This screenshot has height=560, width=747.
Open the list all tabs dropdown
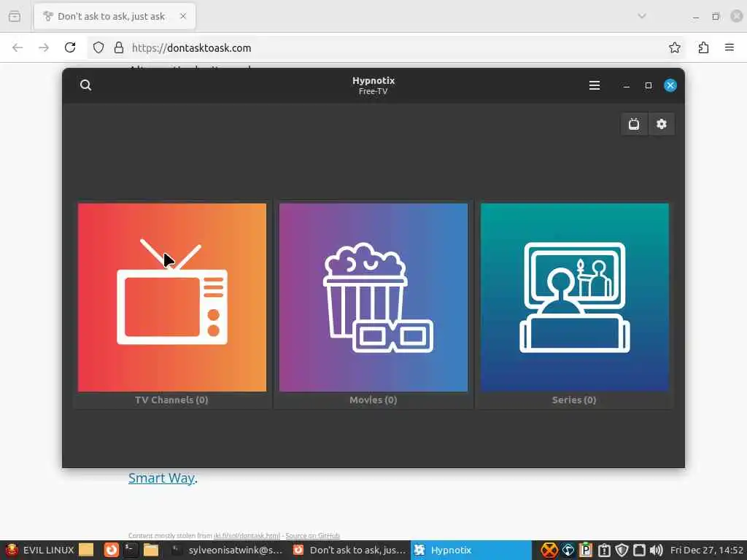[642, 16]
